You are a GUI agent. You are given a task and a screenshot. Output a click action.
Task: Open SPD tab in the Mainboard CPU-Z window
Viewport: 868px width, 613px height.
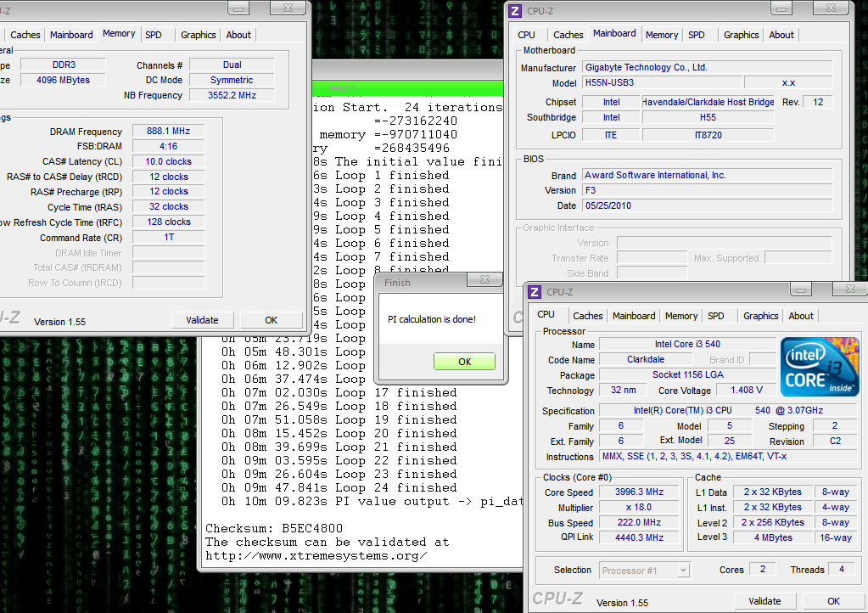(x=697, y=34)
